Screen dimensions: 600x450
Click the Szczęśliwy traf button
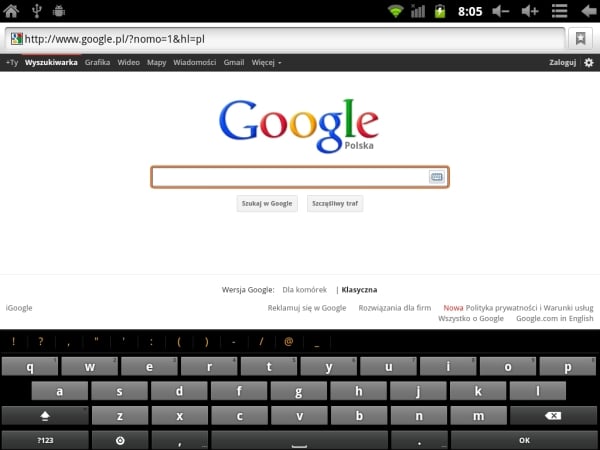tap(335, 204)
